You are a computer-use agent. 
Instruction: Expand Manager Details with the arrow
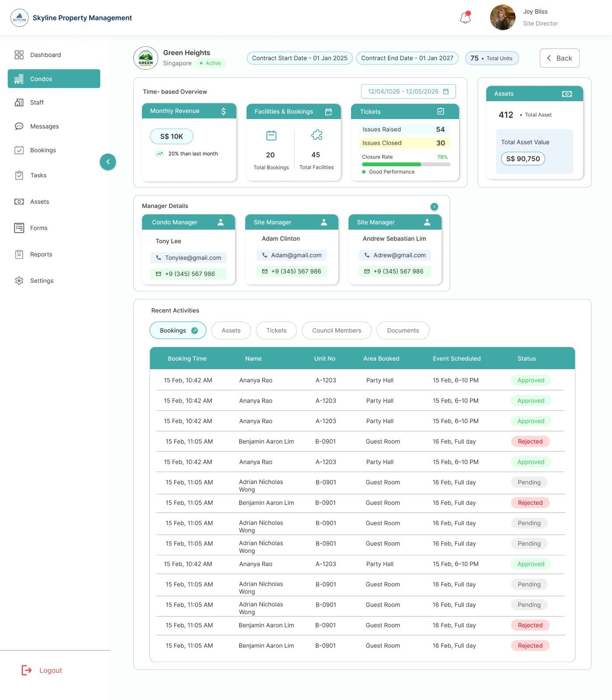point(434,206)
